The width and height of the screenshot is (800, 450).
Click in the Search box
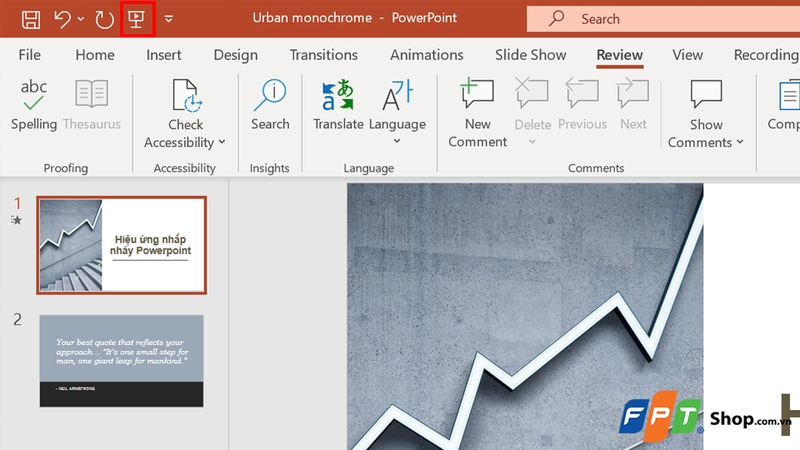click(x=663, y=19)
